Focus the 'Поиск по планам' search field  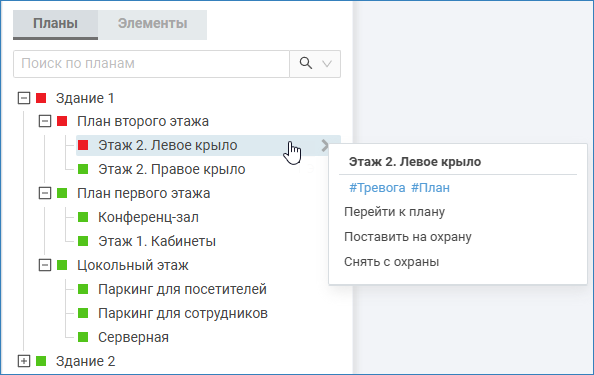[x=151, y=64]
